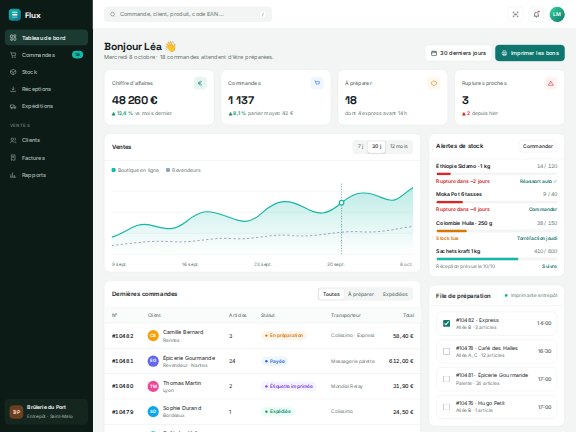Screen dimensions: 576x432
Task: Check the #10481 Épicerie Gourmande checkbox
Action: 446,379
